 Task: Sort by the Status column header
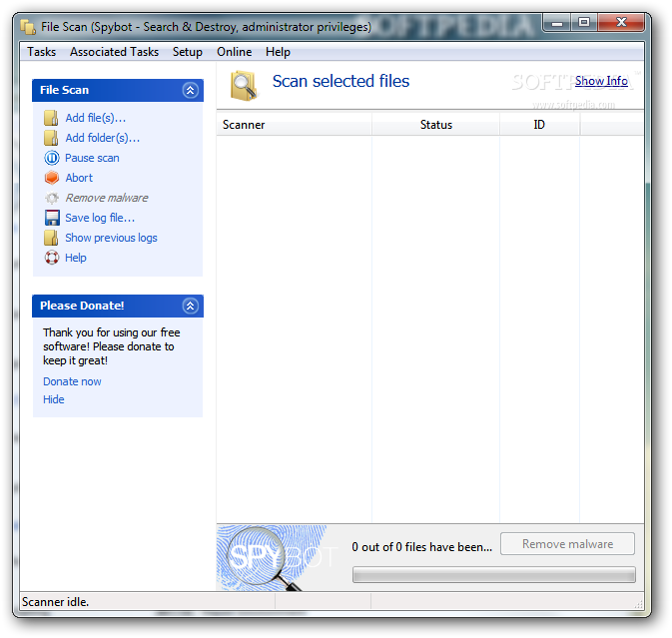pos(436,125)
